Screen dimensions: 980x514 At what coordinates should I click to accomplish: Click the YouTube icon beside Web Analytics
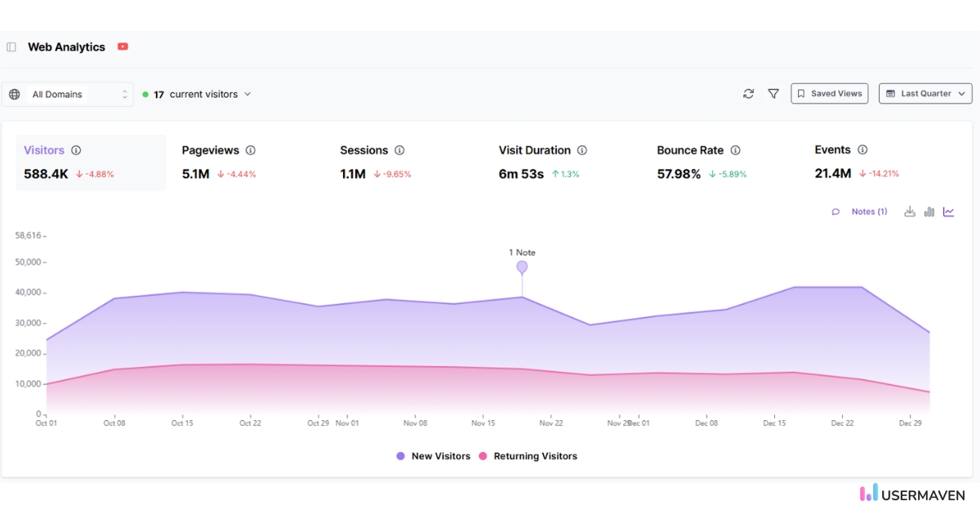(x=122, y=47)
